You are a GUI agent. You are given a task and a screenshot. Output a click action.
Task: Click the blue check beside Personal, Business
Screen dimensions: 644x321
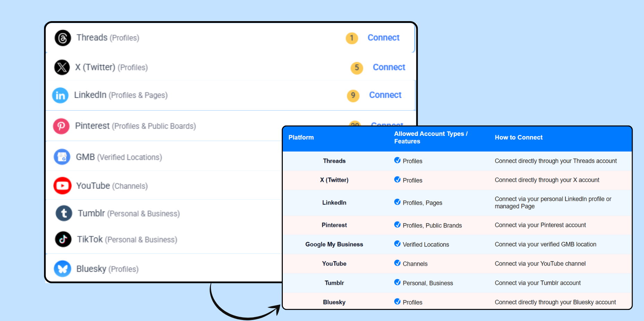pyautogui.click(x=397, y=283)
